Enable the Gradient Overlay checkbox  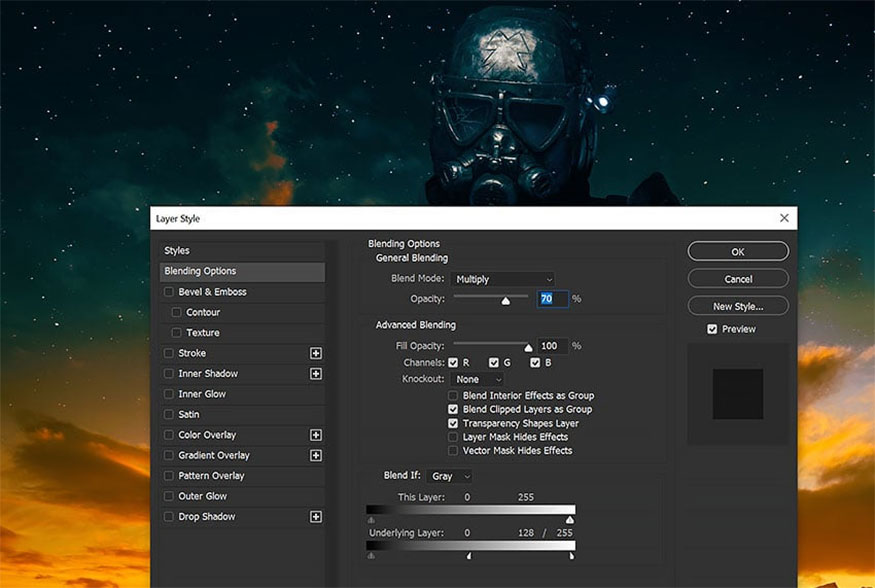pyautogui.click(x=169, y=455)
